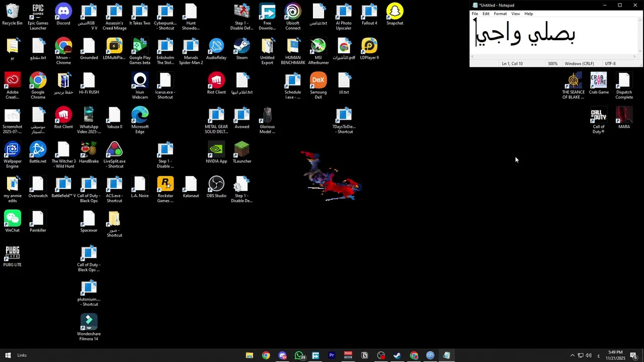Click Notepad's vertical scrollbar
Screen dimensions: 644x362
[x=640, y=35]
